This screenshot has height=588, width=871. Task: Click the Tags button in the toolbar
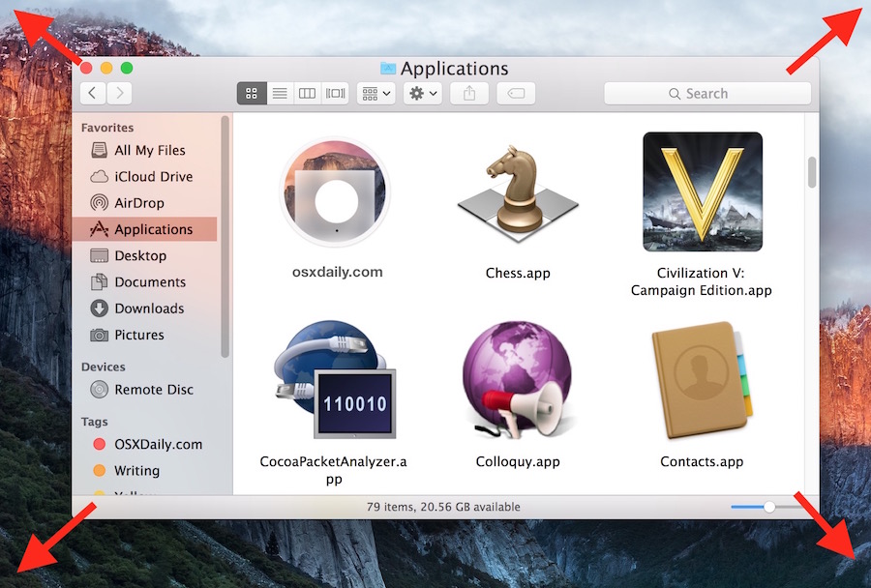[514, 93]
